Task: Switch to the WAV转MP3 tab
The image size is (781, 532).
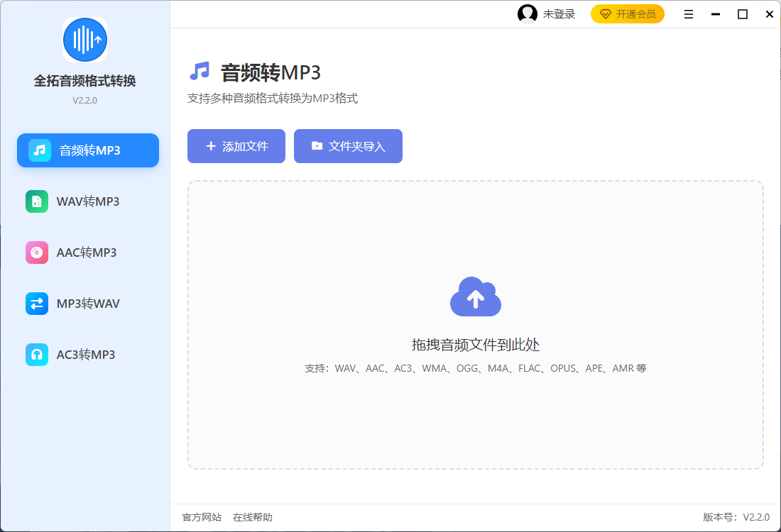Action: (x=88, y=201)
